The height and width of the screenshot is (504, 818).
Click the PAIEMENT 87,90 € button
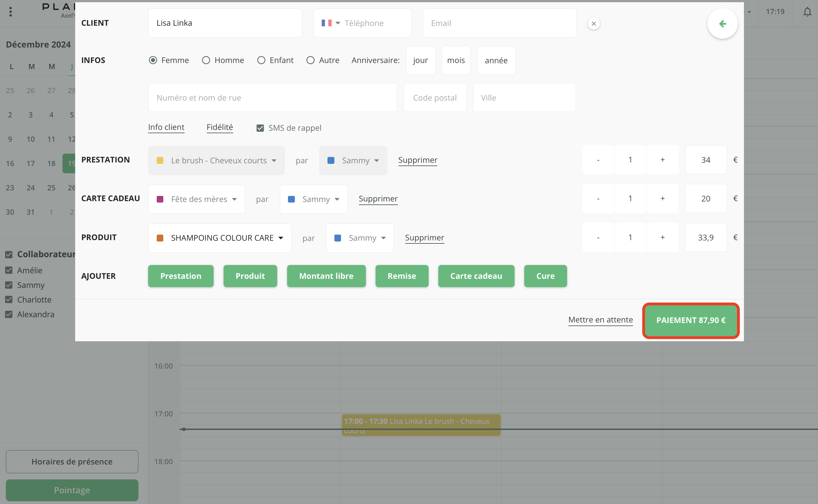[x=691, y=320]
